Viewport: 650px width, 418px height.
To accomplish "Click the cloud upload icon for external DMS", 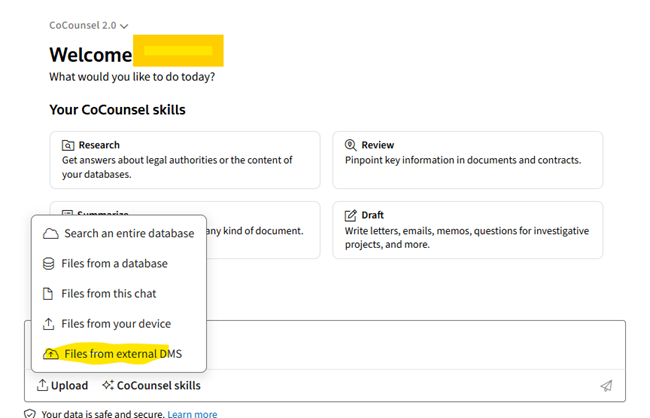I will [49, 354].
